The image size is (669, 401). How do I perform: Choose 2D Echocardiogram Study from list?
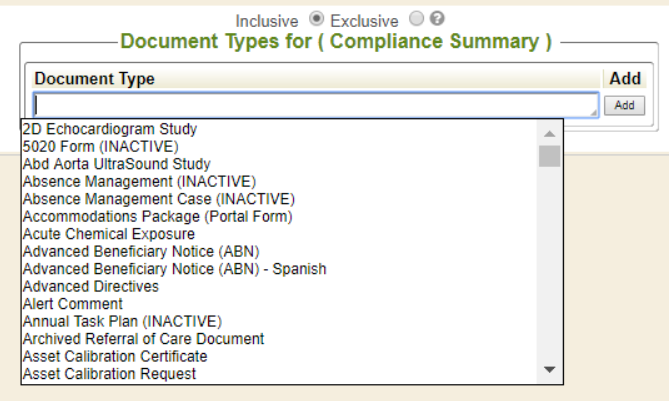point(109,129)
